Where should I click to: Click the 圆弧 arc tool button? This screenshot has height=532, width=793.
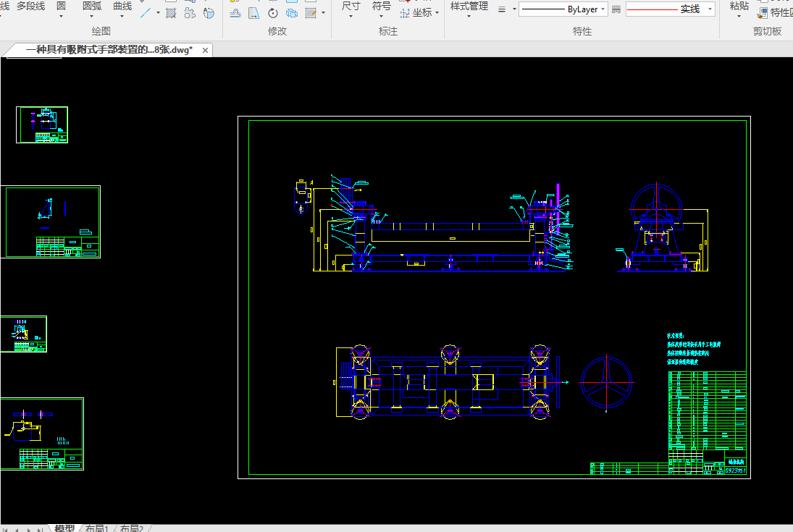[92, 7]
